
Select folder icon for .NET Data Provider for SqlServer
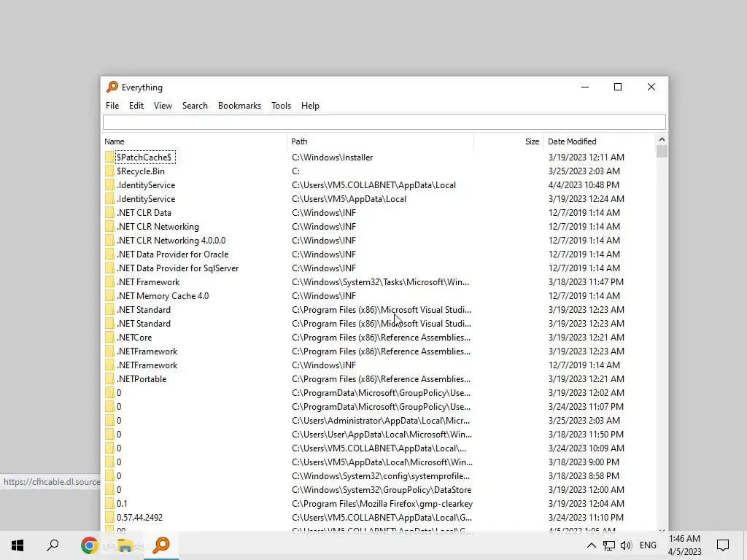coord(109,268)
